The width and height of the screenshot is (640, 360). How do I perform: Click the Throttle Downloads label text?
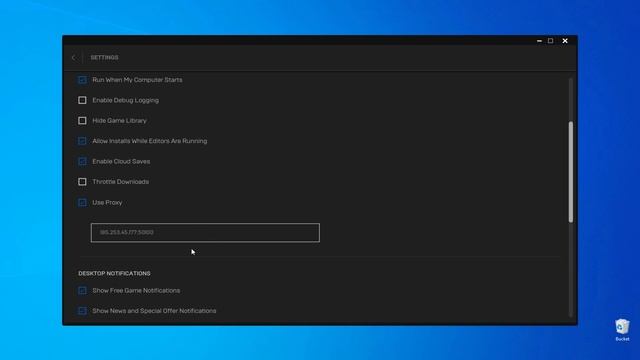(120, 182)
